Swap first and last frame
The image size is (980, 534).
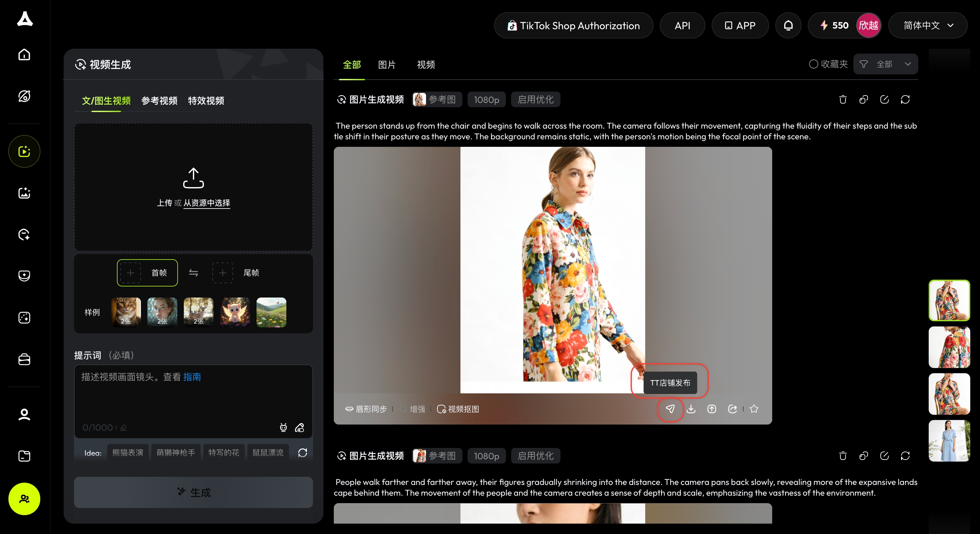194,273
